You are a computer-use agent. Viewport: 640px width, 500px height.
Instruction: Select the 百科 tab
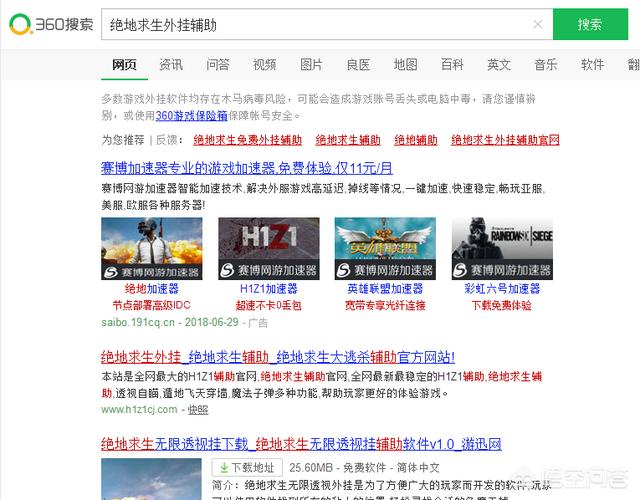click(452, 64)
